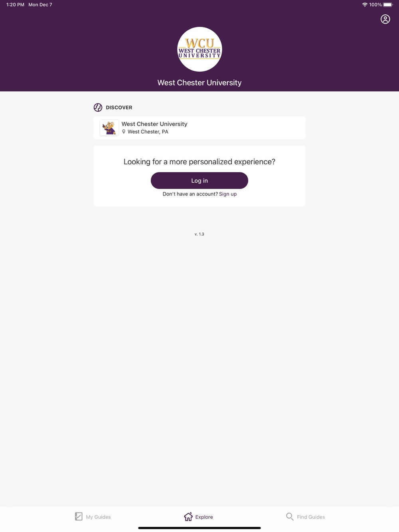Select the Explore tab label

coord(204,517)
